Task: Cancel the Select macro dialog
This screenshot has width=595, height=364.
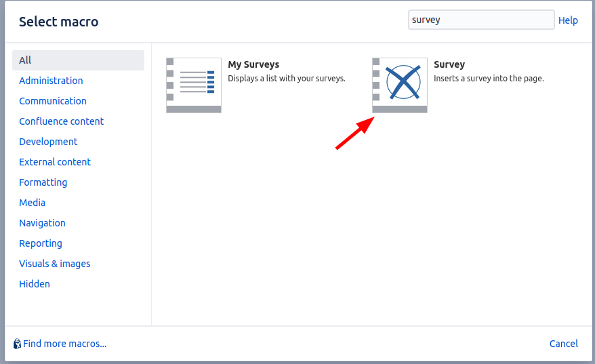Action: coord(563,344)
